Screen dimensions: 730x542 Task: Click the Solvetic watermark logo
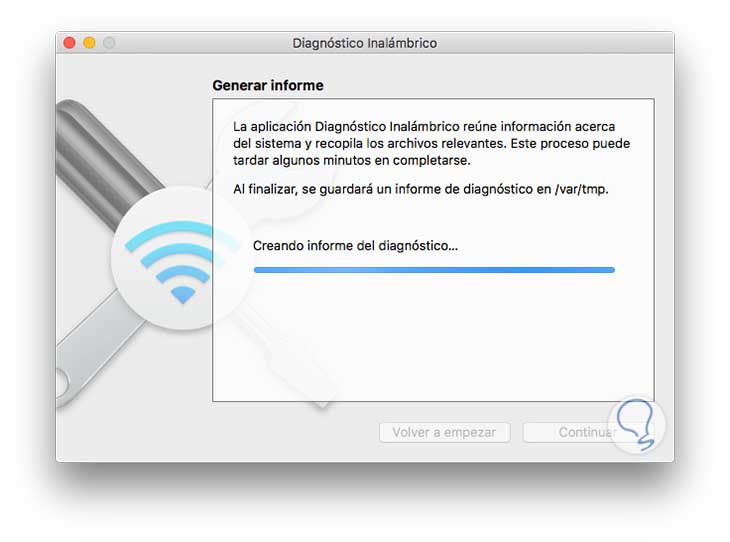coord(637,425)
